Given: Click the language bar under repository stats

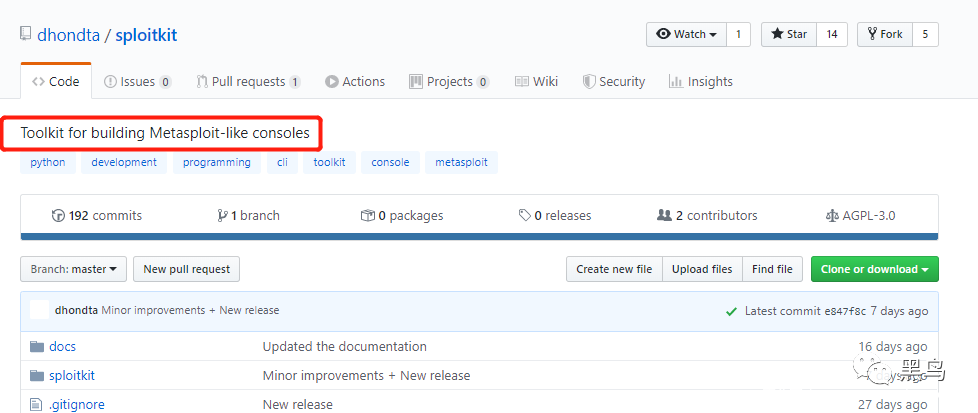Looking at the screenshot, I should (x=479, y=237).
